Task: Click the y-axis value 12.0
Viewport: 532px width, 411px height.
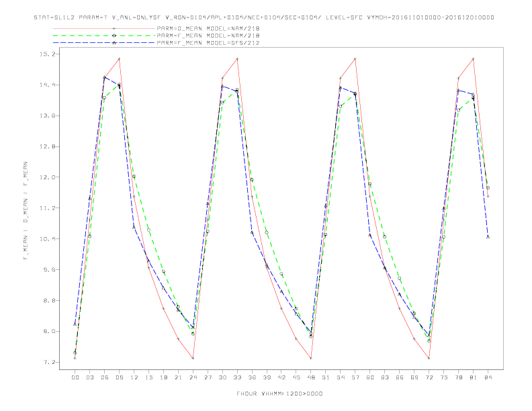Action: pos(47,177)
